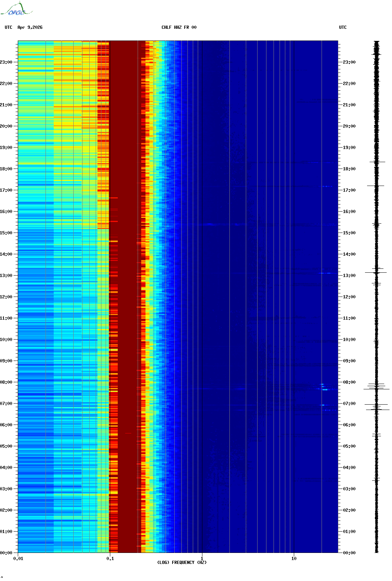Image resolution: width=392 pixels, height=581 pixels.
Task: Select the (LOG) FREQUENCY (HZ) axis label
Action: point(181,562)
